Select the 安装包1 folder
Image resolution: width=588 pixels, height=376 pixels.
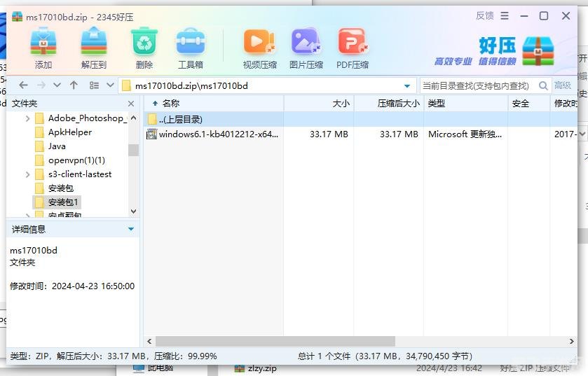57,202
